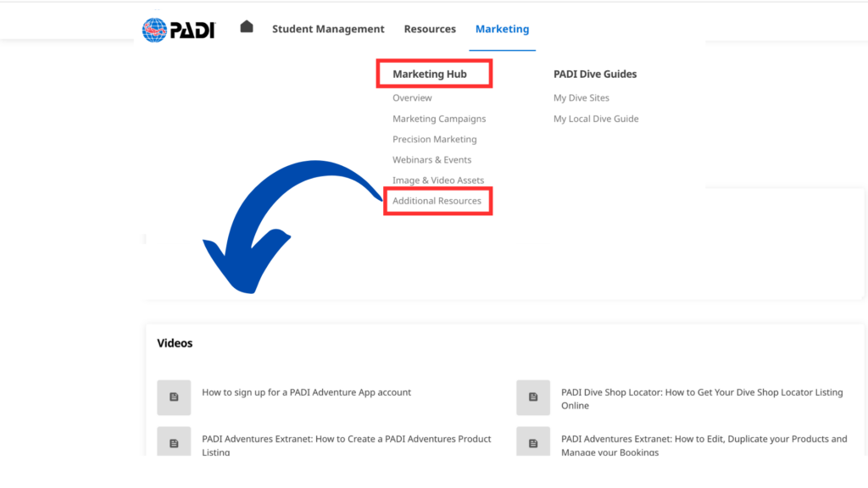Viewport: 868px width, 488px height.
Task: Select Image & Video Assets
Action: pyautogui.click(x=438, y=180)
